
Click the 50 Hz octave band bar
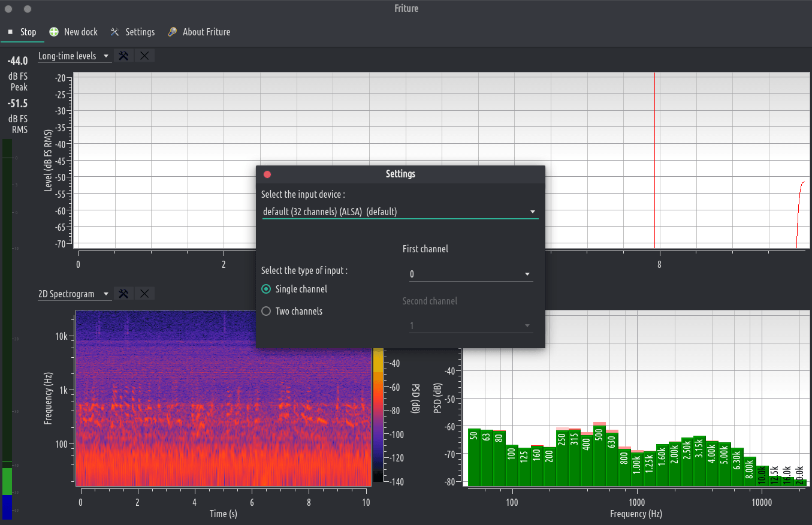point(475,457)
